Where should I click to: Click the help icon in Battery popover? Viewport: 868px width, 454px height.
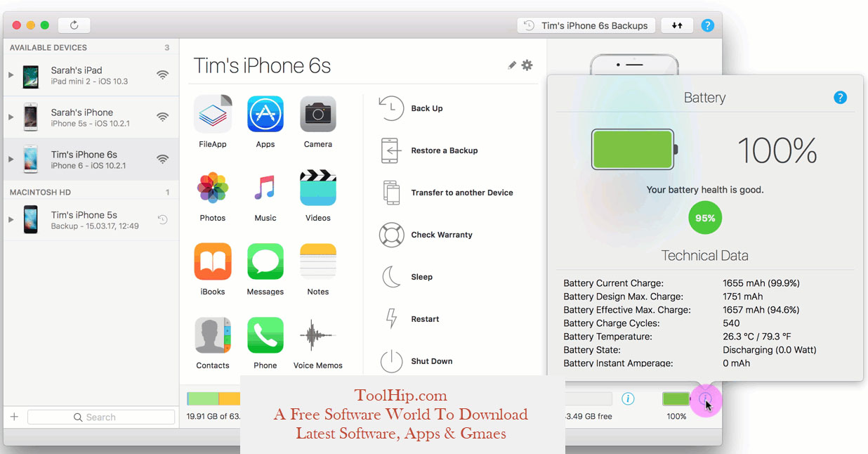pos(840,98)
